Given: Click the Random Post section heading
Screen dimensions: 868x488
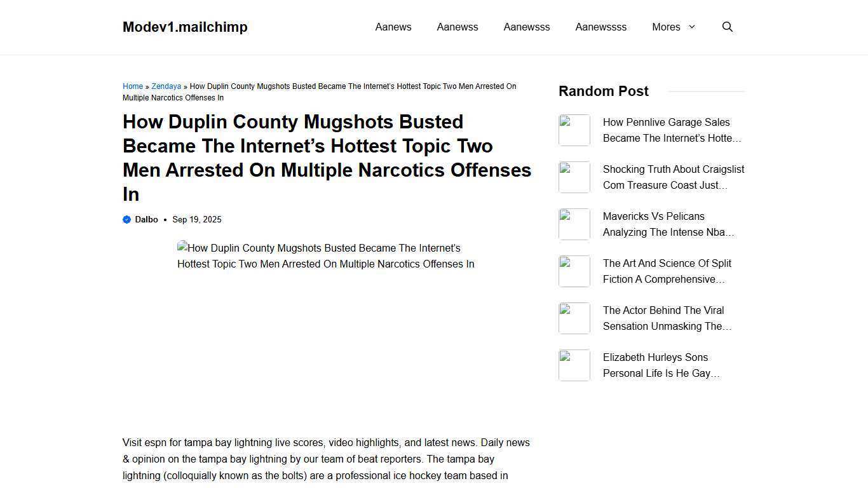Looking at the screenshot, I should click(602, 91).
